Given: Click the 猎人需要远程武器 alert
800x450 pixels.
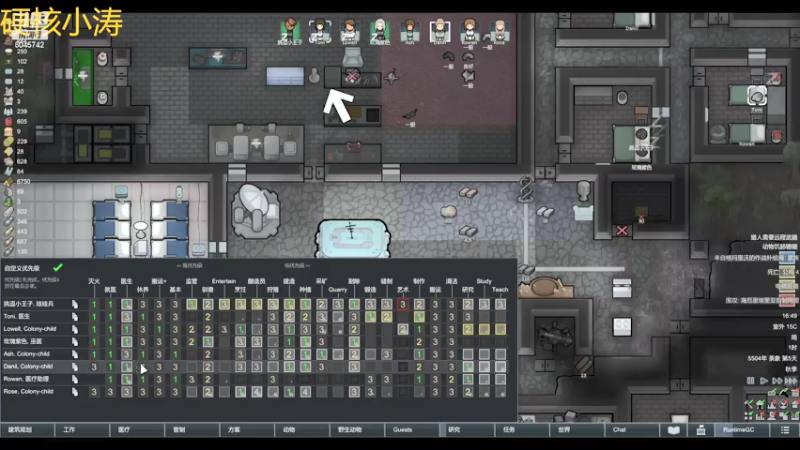Looking at the screenshot, I should pyautogui.click(x=772, y=237).
